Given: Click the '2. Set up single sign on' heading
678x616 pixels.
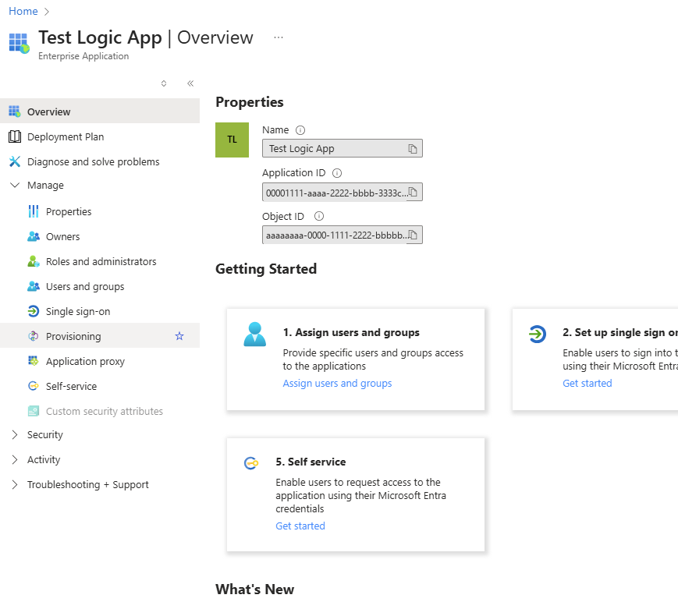Looking at the screenshot, I should point(620,332).
